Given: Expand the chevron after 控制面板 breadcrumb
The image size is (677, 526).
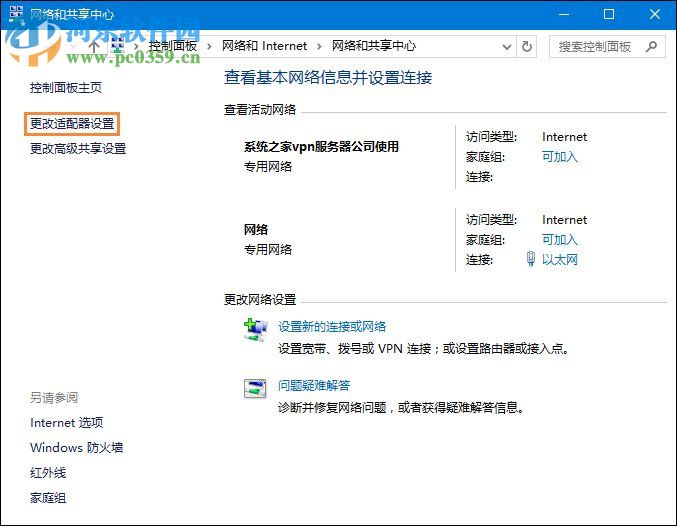Looking at the screenshot, I should tap(210, 46).
